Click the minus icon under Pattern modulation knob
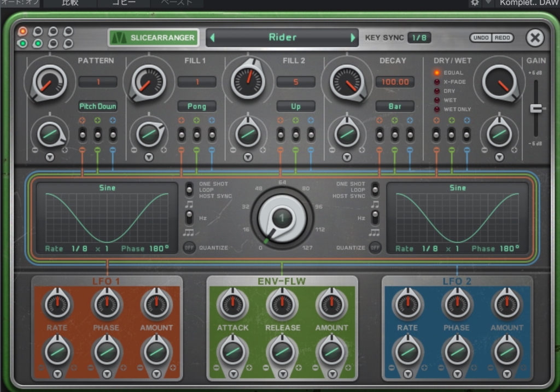 tap(36, 150)
